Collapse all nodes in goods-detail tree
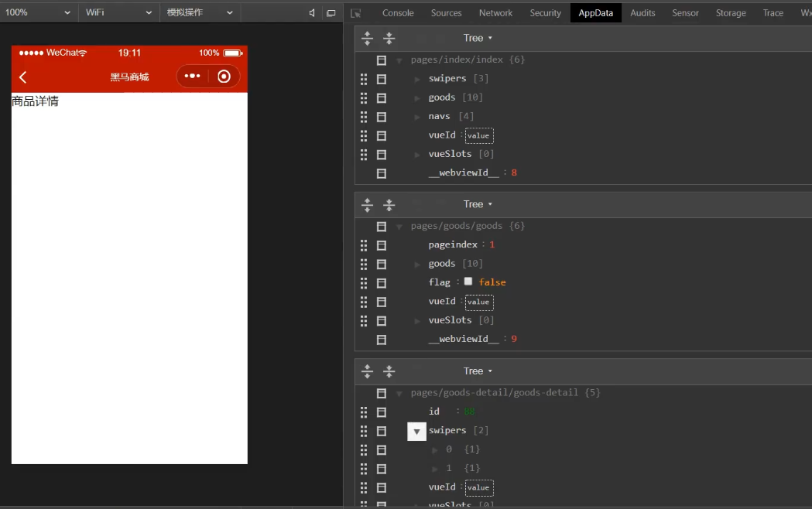Image resolution: width=812 pixels, height=509 pixels. (389, 371)
